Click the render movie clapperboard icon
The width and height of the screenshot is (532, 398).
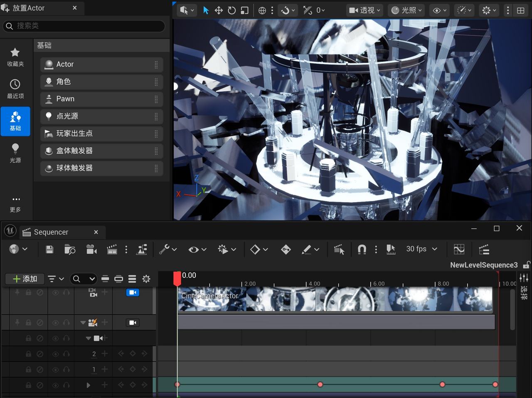point(112,249)
